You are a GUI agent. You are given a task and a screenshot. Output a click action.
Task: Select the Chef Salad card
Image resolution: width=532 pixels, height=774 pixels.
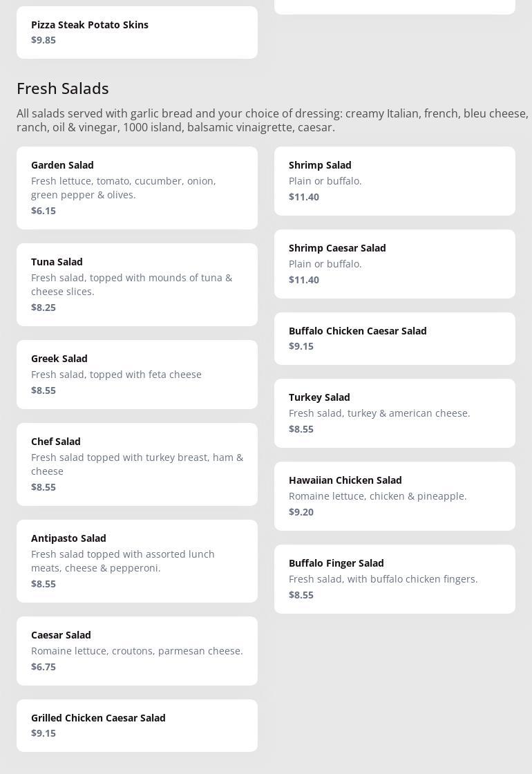pyautogui.click(x=137, y=464)
